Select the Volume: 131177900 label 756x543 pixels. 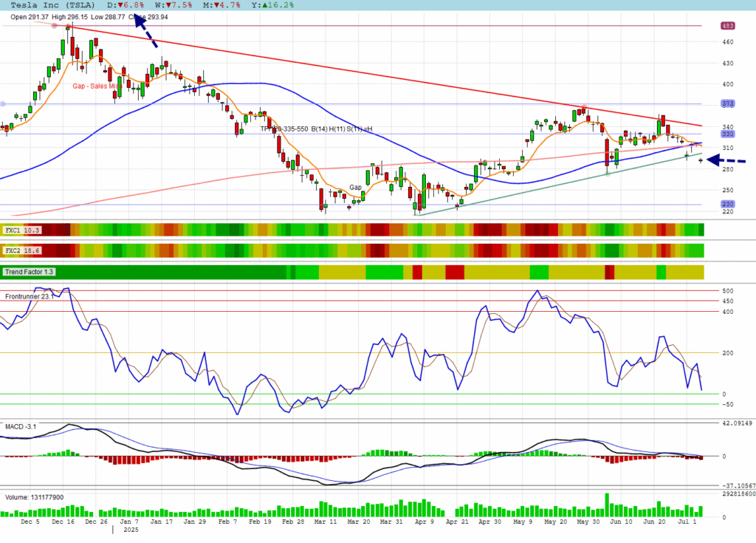click(x=34, y=497)
